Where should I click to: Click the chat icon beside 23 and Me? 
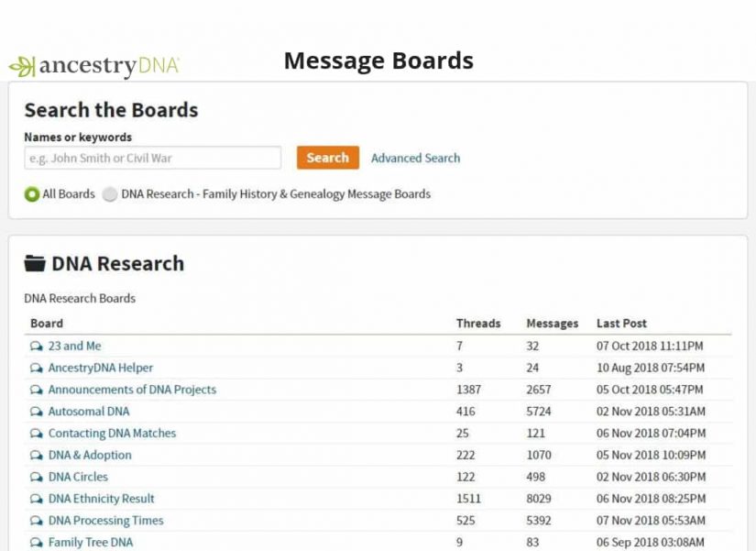(x=37, y=347)
